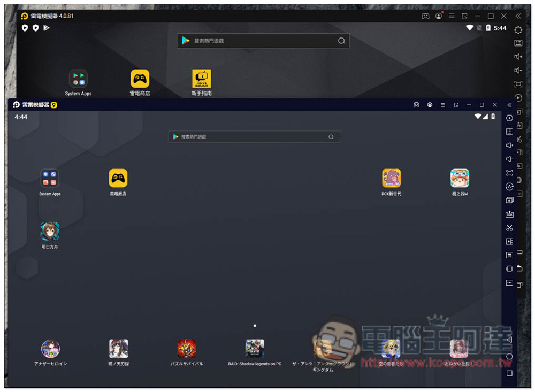Lower volume in LDPlayer 9 sidebar
Viewport: 535px width, 392px height.
click(x=509, y=159)
